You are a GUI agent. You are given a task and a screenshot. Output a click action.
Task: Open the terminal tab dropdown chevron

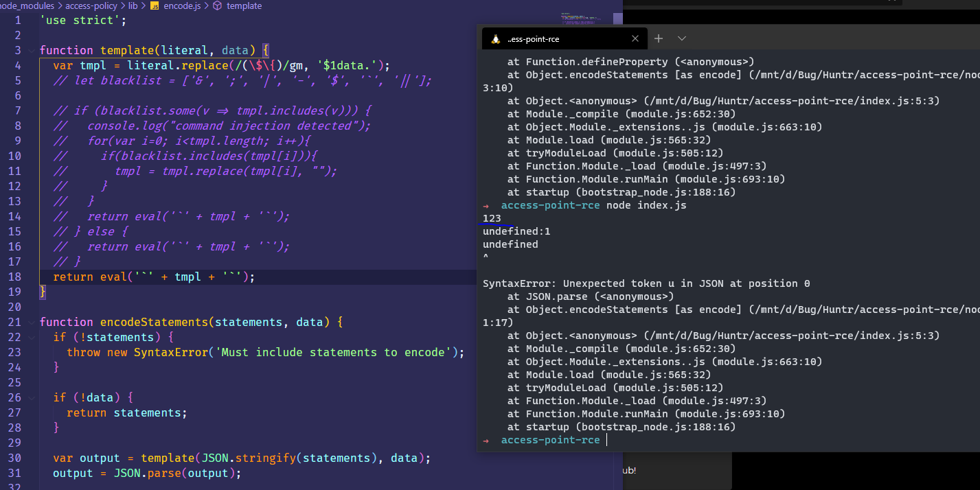681,38
